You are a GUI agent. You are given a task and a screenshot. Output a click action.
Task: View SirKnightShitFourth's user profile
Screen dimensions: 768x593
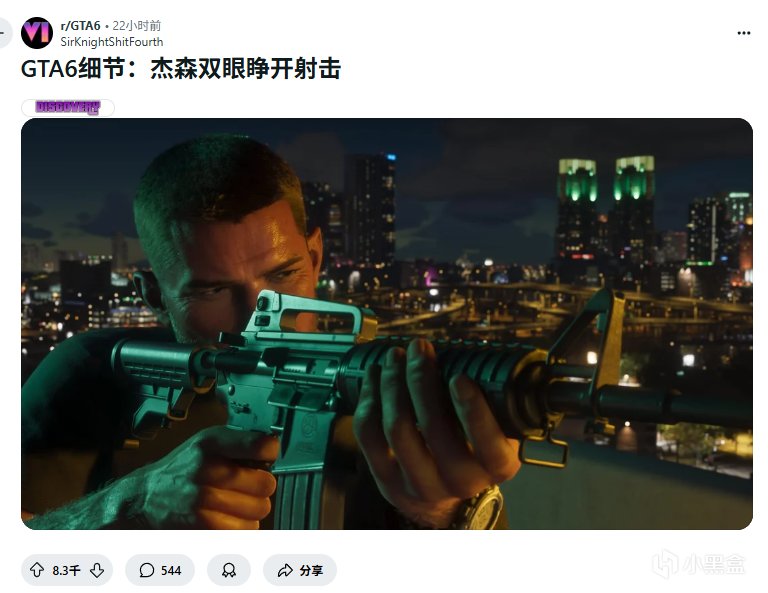coord(112,42)
